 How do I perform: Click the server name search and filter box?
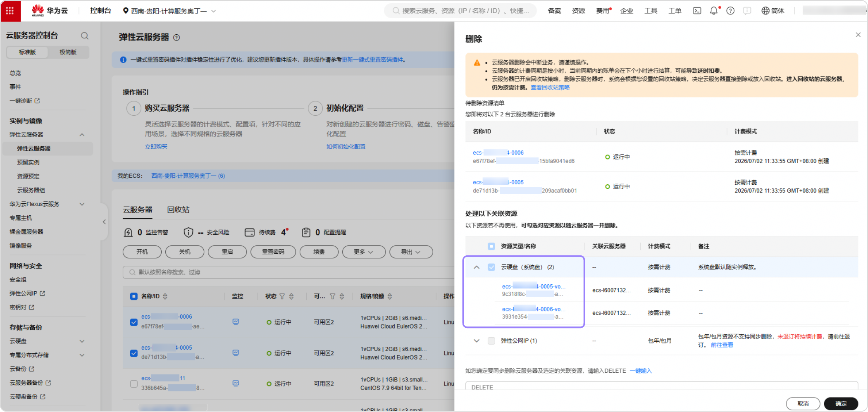point(289,272)
